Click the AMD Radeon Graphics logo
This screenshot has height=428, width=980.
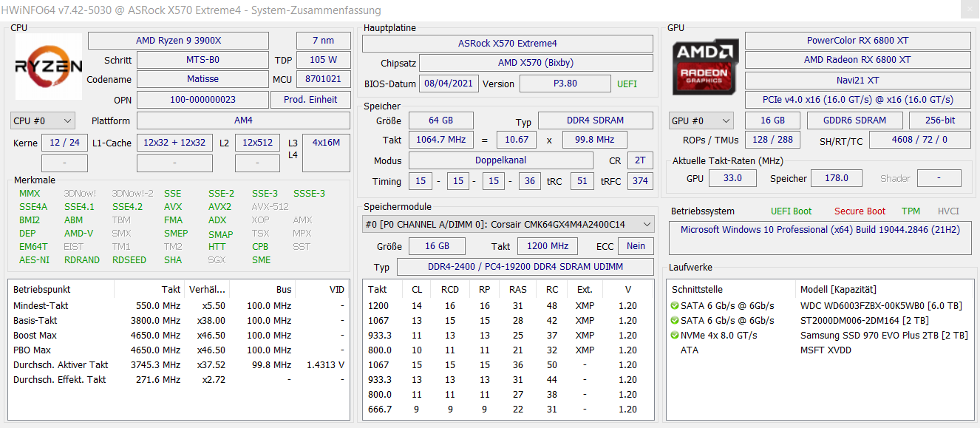click(705, 67)
